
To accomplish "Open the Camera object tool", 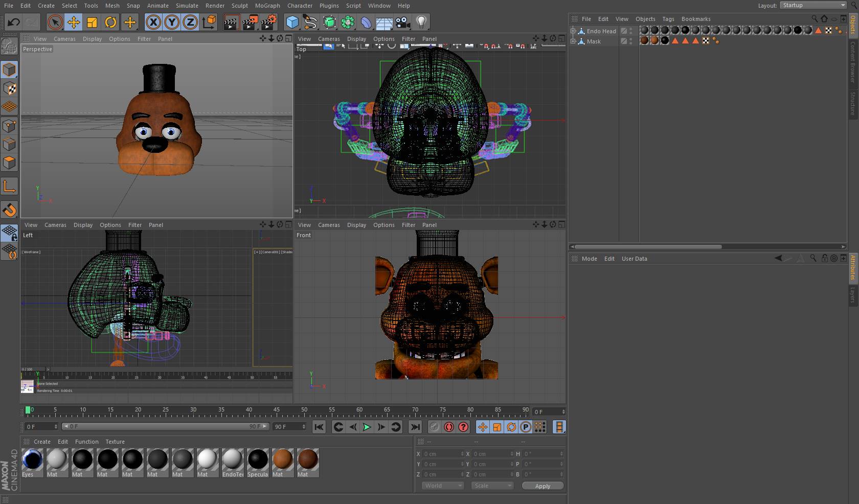I will pyautogui.click(x=403, y=22).
